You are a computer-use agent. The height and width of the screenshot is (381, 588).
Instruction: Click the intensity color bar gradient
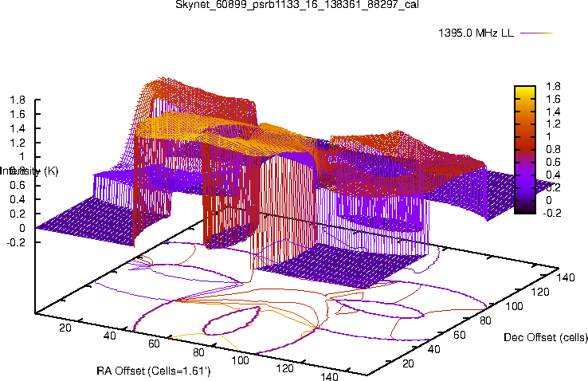pos(524,150)
